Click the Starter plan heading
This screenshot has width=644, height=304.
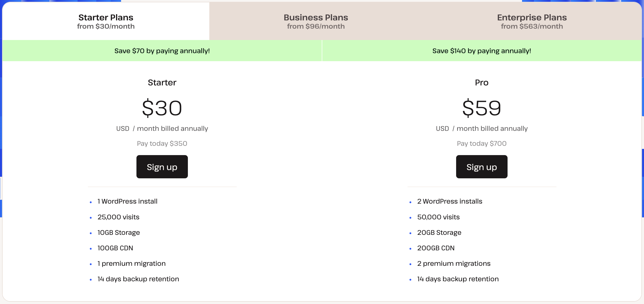coord(162,83)
